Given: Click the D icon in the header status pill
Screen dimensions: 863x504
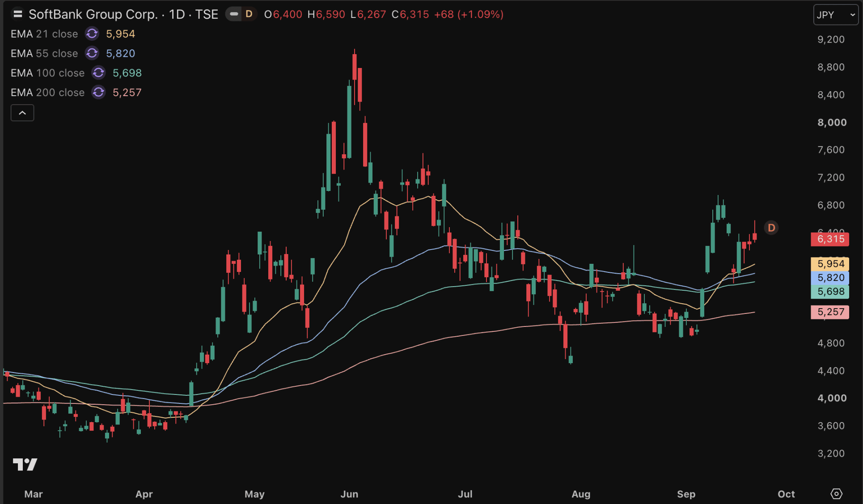Looking at the screenshot, I should [249, 14].
